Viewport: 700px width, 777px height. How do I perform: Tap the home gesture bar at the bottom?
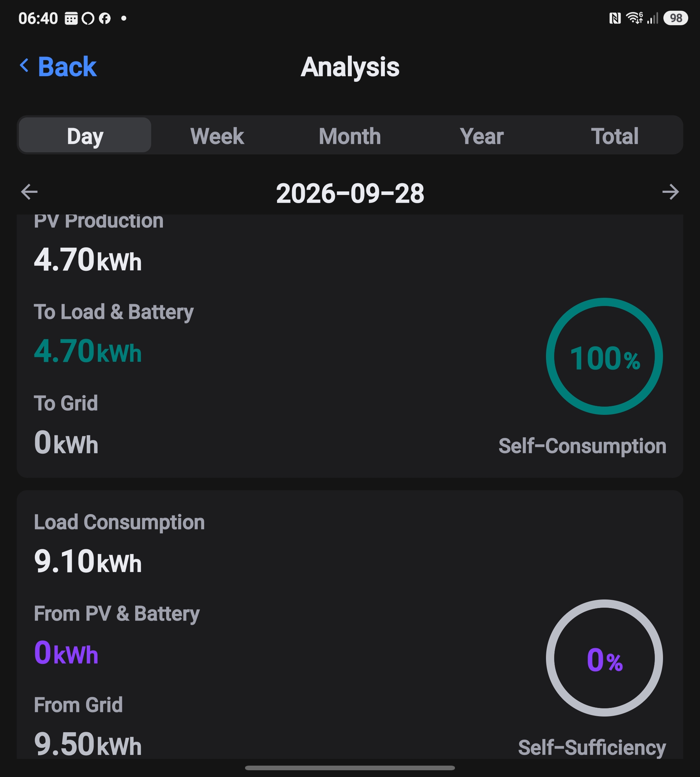pos(350,768)
